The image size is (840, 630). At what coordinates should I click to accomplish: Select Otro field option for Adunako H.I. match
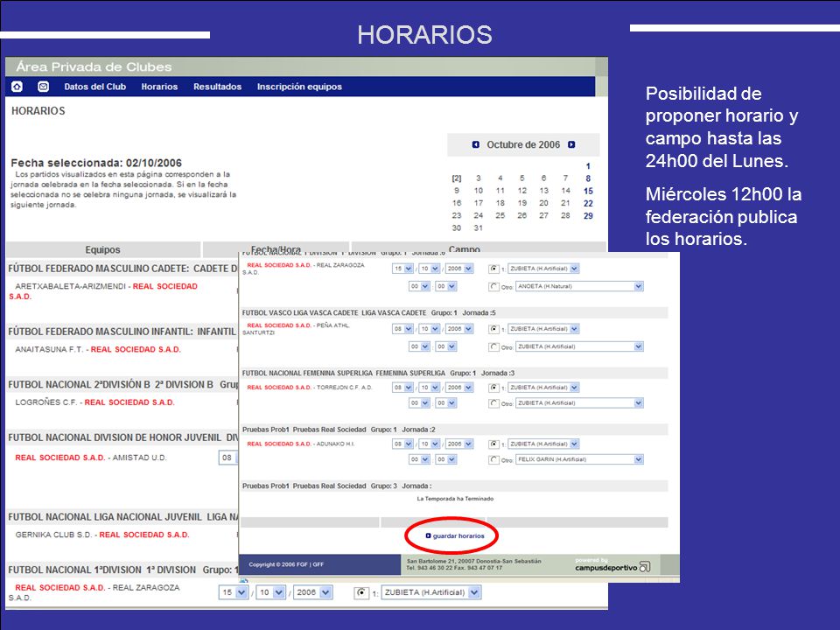point(493,459)
